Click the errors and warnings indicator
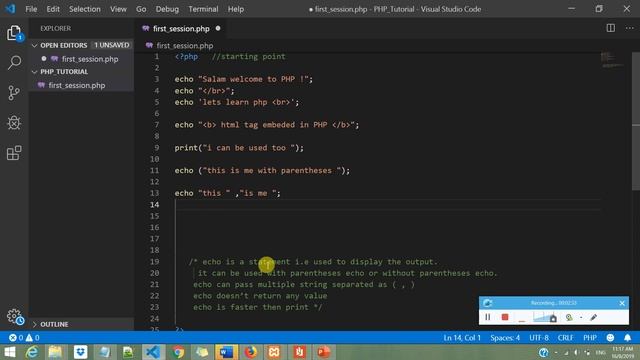 24,338
